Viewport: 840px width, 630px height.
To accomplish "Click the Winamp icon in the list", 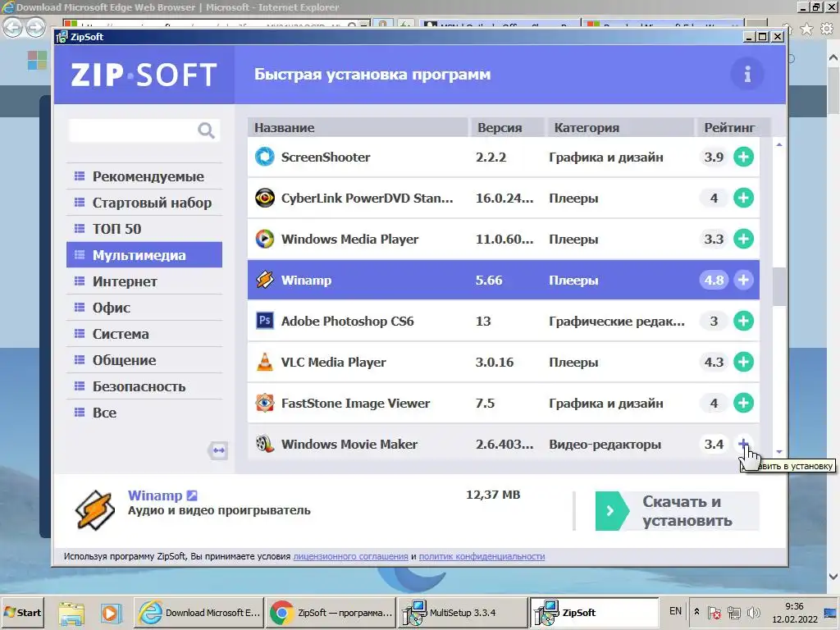I will 265,281.
